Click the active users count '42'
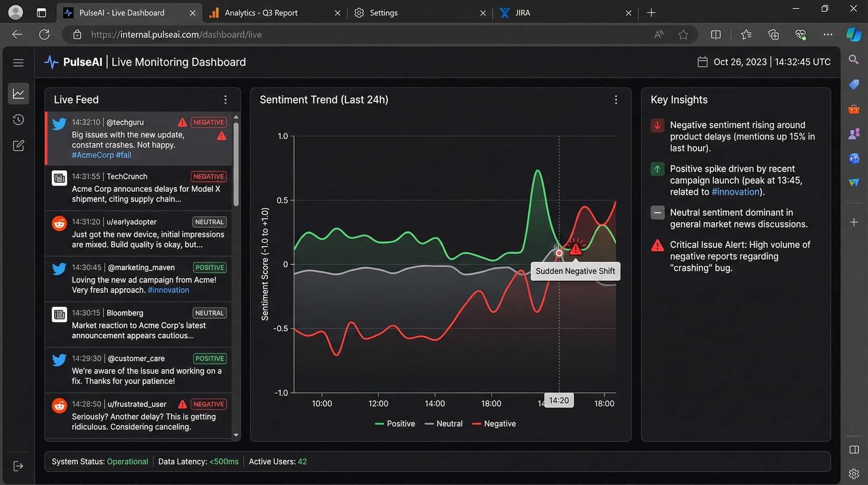 point(302,462)
